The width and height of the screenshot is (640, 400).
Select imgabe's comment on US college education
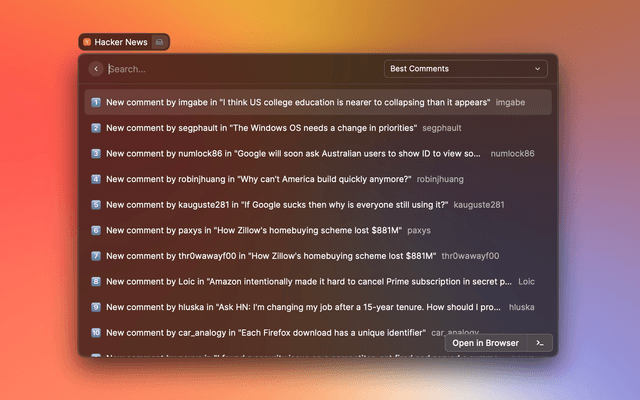(298, 102)
